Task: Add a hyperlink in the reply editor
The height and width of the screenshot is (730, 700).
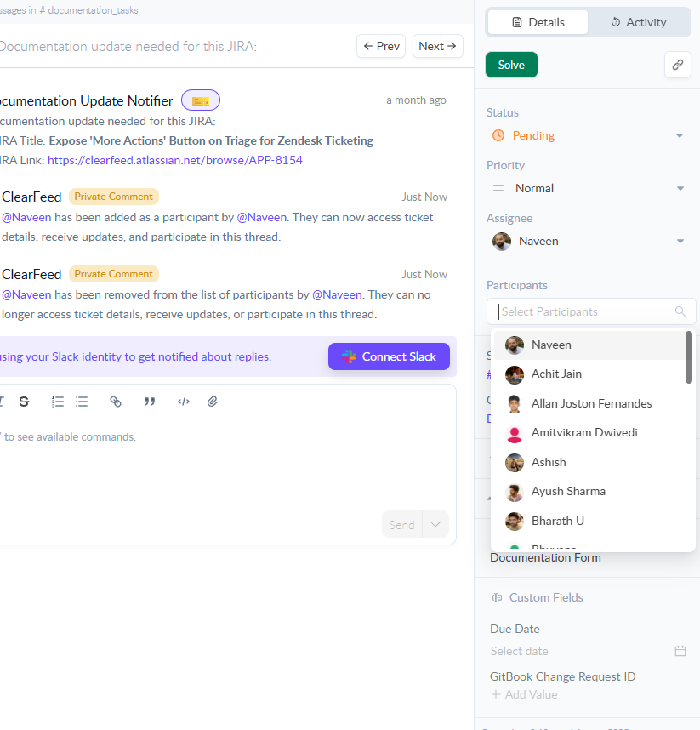Action: (x=116, y=402)
